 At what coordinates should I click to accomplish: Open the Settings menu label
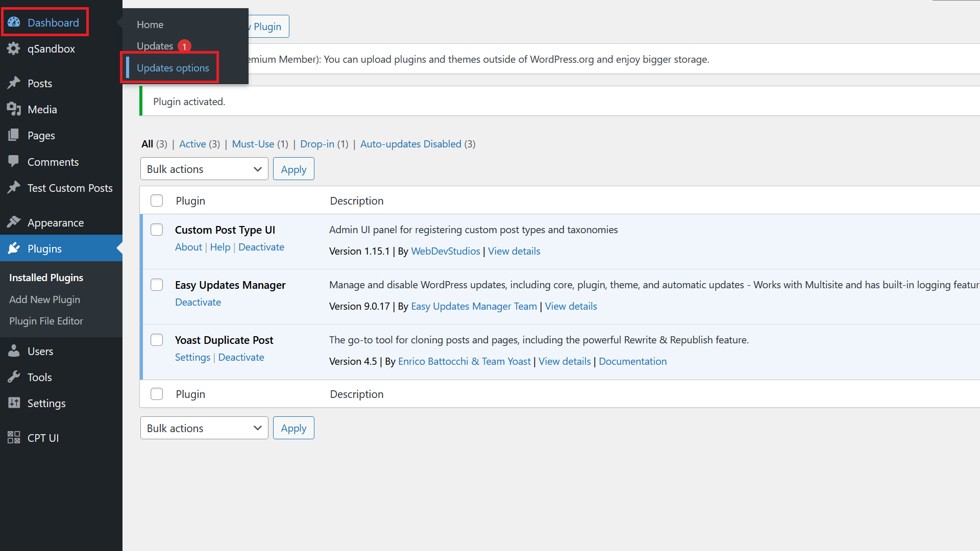pyautogui.click(x=46, y=403)
